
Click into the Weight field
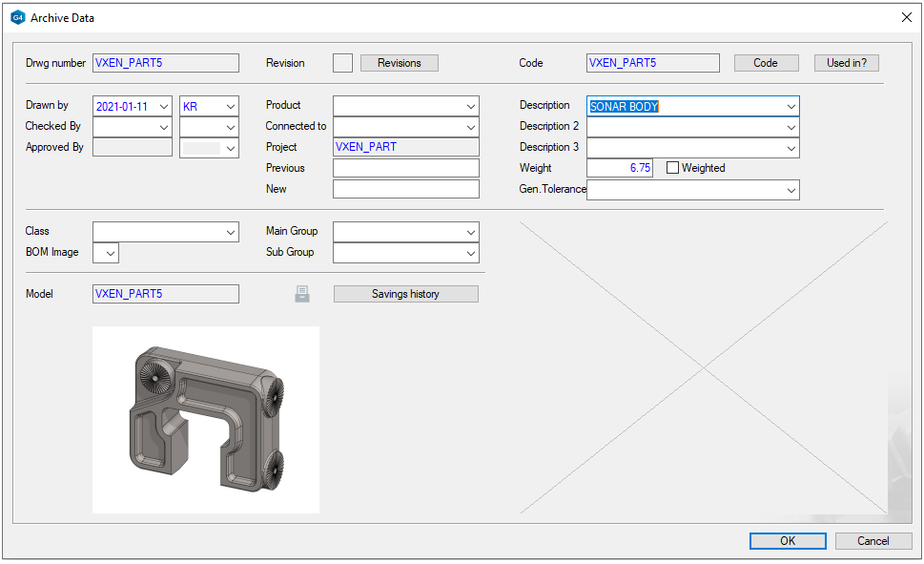coord(619,168)
